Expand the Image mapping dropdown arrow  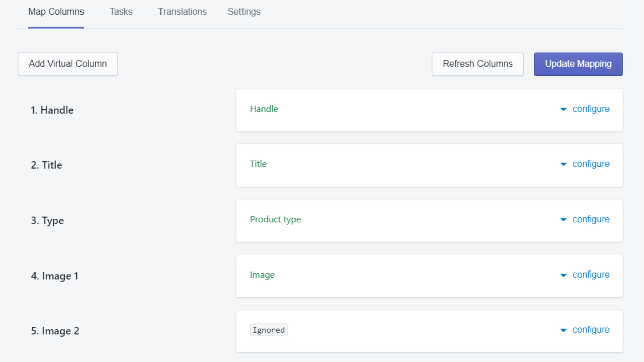(563, 275)
